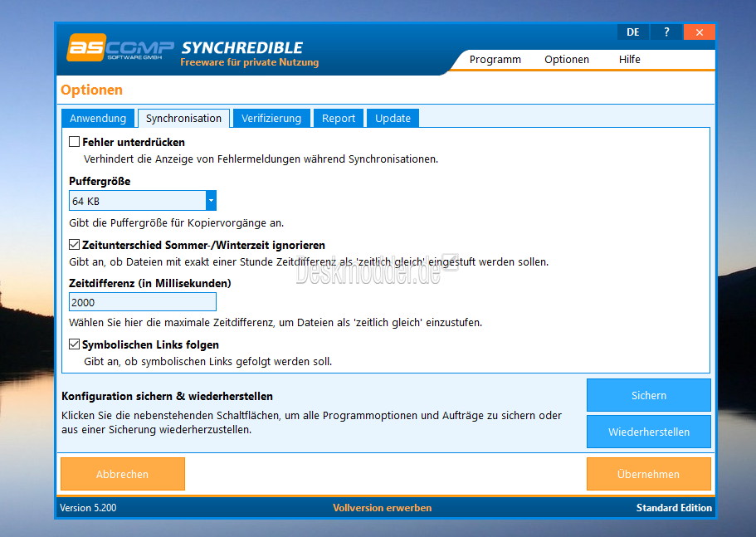The image size is (756, 537).
Task: Click the Sichern button
Action: [x=648, y=395]
